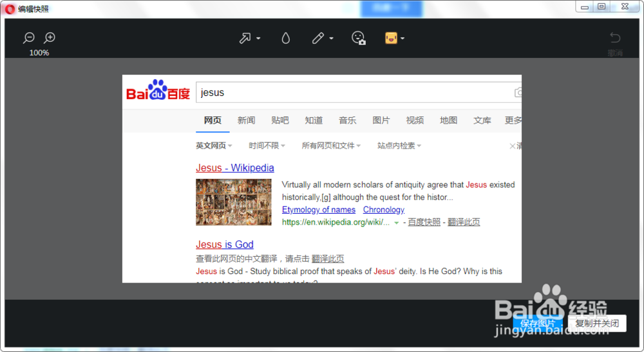
Task: Open the Jesus is God result link
Action: 225,245
